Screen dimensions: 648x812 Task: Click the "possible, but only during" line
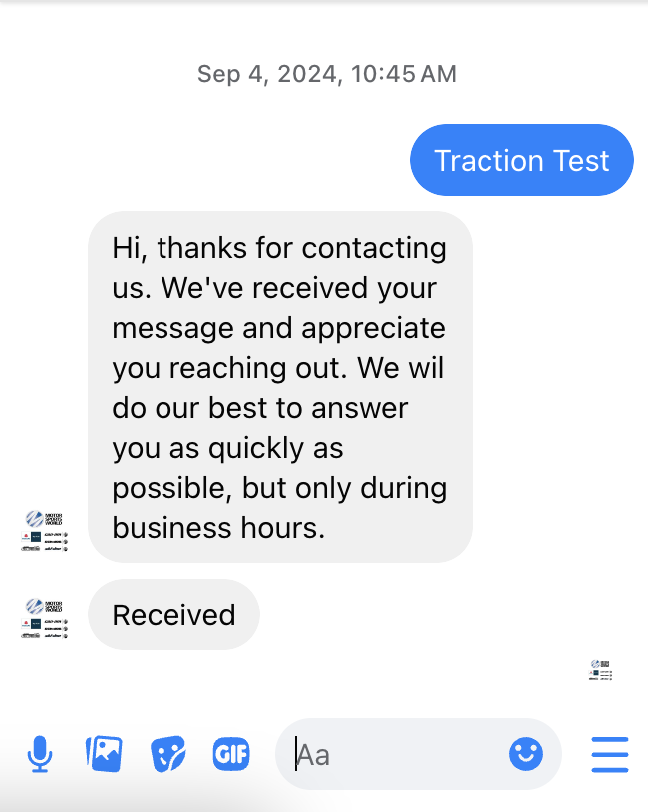pos(279,489)
